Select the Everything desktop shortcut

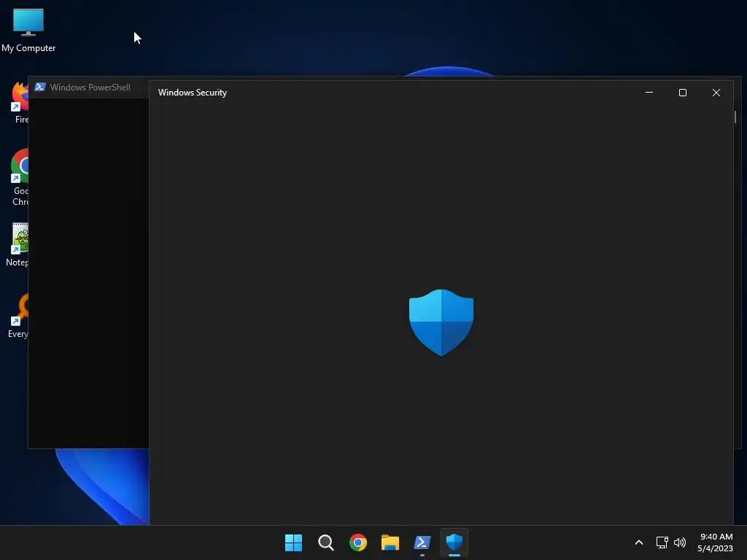click(x=19, y=316)
